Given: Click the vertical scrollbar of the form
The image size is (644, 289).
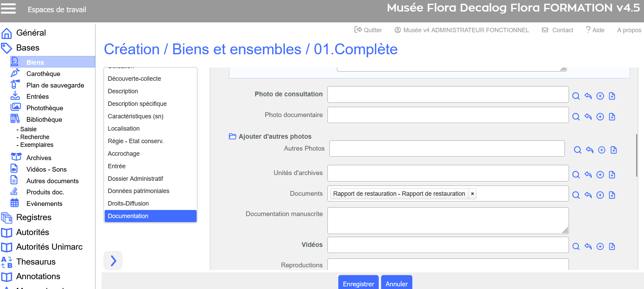Looking at the screenshot, I should coord(636,155).
